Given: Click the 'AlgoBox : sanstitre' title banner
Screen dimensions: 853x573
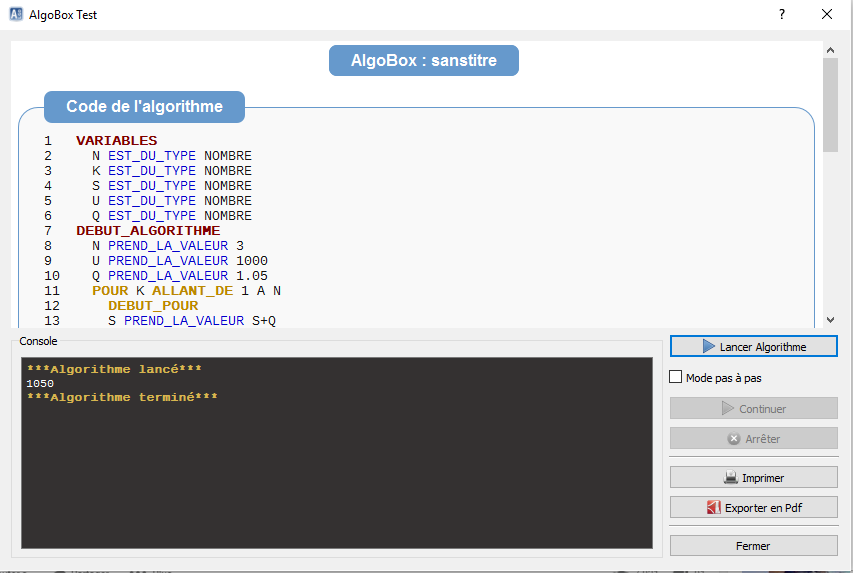Looking at the screenshot, I should pos(424,60).
